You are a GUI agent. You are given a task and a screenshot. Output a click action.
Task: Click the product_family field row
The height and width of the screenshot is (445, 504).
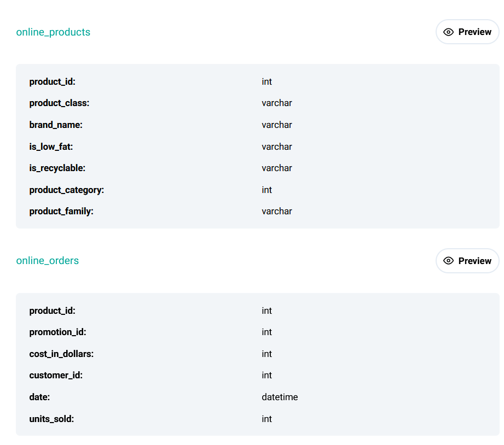point(60,211)
